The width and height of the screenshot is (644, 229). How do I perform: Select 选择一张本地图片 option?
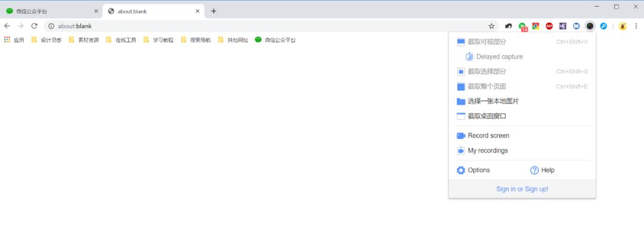(x=522, y=101)
